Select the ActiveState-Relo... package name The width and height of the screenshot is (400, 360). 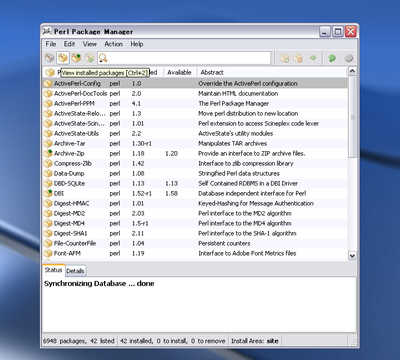80,113
